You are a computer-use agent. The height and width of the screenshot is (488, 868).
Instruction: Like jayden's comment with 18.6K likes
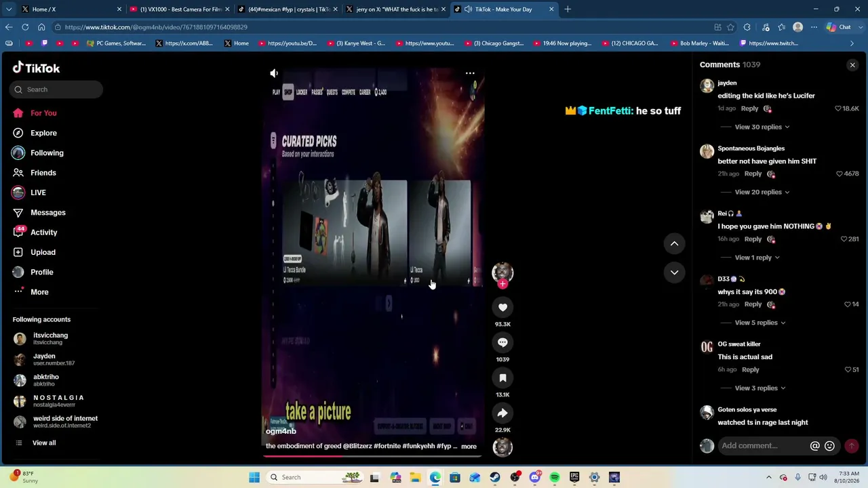pos(838,108)
